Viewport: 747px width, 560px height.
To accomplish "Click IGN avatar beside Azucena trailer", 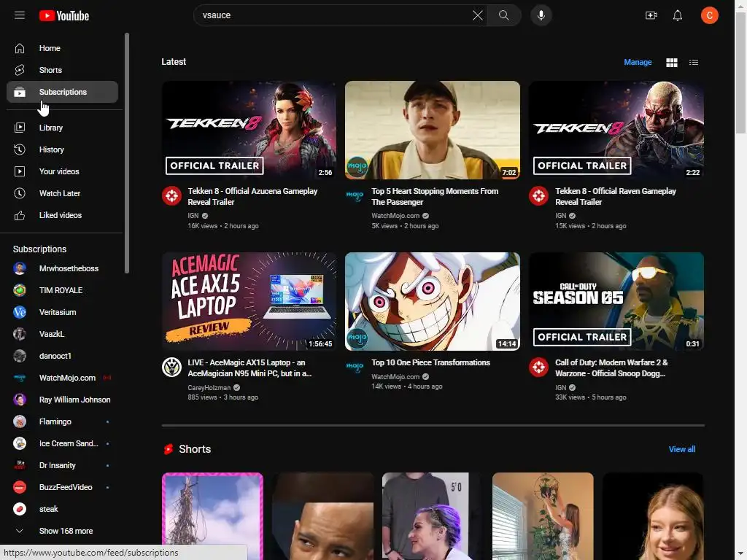I will (171, 195).
